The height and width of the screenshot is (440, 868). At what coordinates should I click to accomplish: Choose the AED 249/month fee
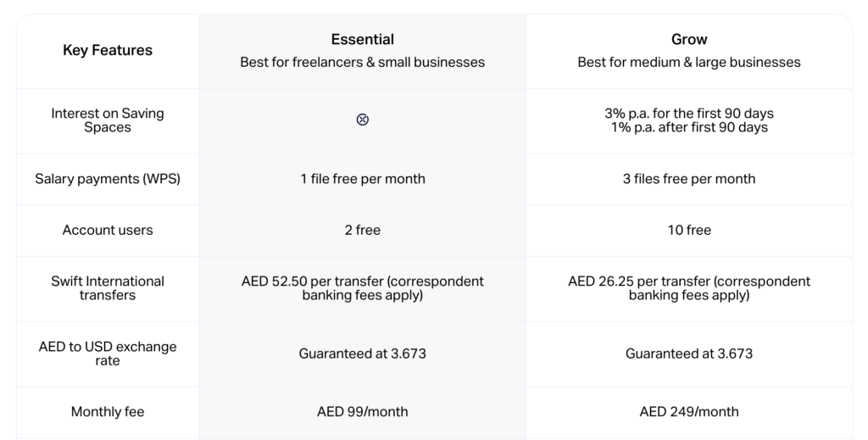pyautogui.click(x=688, y=412)
